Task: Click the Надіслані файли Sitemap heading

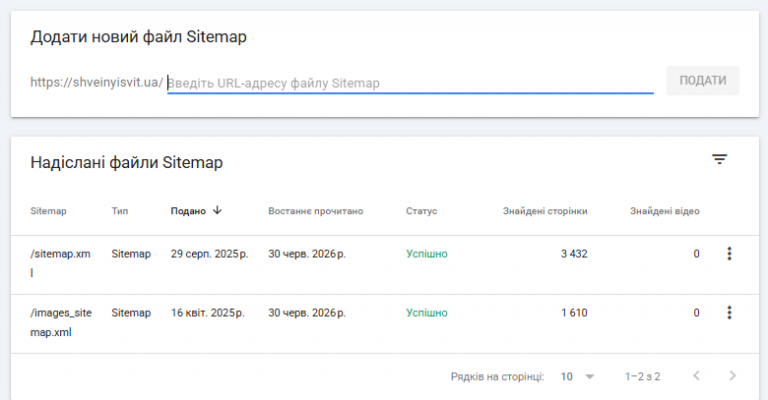Action: pos(126,162)
